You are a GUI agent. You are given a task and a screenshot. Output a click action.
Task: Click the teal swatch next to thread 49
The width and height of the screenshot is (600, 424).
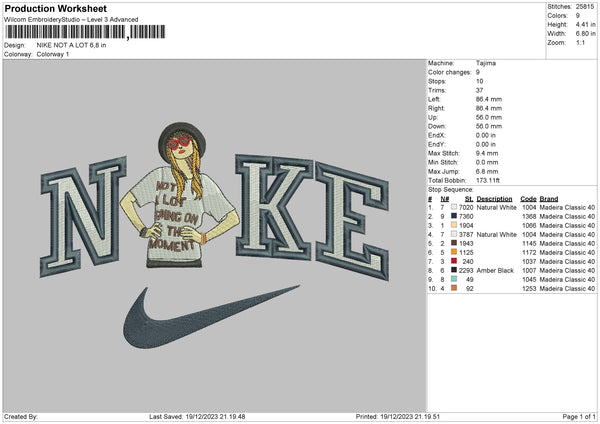click(454, 279)
